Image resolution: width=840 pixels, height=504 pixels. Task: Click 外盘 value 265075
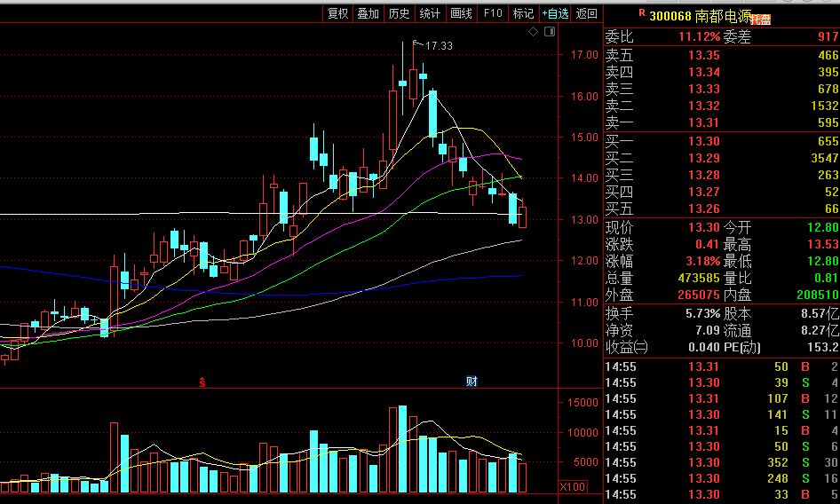(x=699, y=295)
